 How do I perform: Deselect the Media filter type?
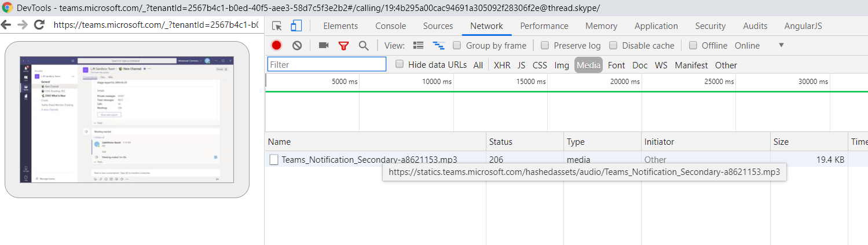(x=588, y=65)
